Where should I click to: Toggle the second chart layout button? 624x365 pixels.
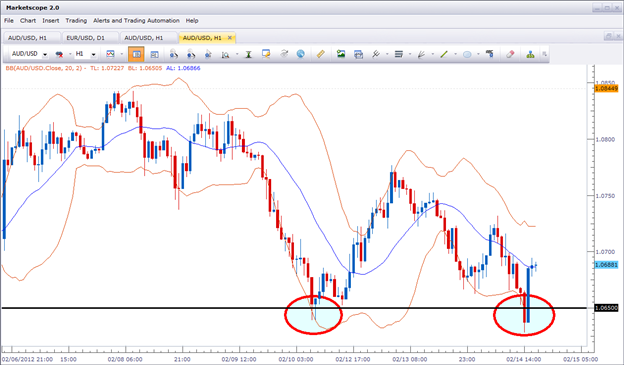[x=154, y=54]
